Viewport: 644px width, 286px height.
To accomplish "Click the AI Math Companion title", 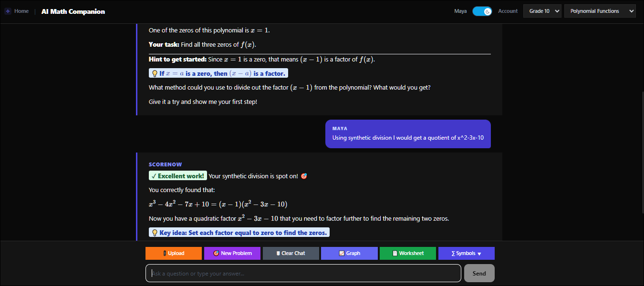I will click(73, 11).
